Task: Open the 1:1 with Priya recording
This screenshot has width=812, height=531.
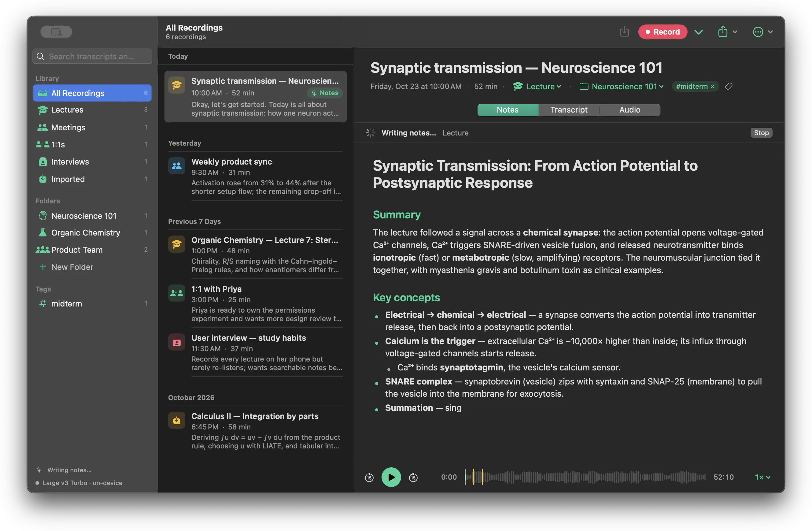Action: (x=256, y=303)
